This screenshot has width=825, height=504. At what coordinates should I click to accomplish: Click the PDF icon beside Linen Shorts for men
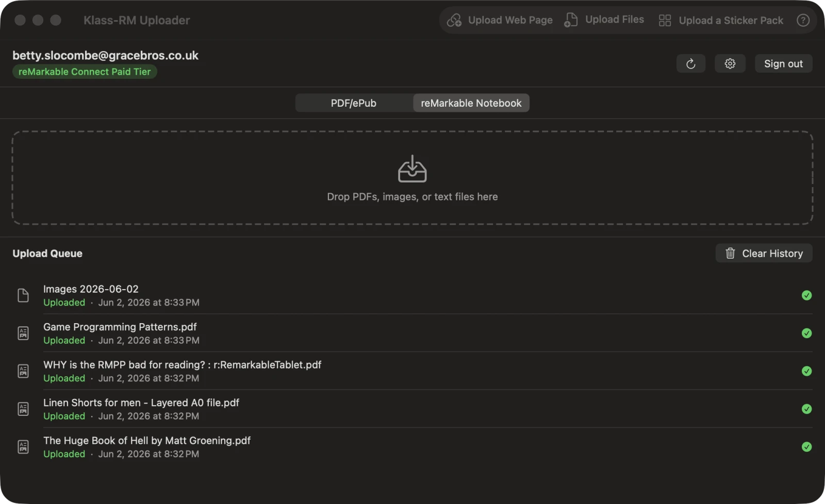pos(23,409)
